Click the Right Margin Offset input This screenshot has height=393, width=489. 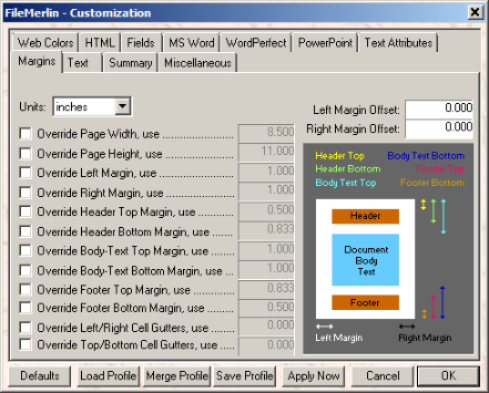click(x=439, y=128)
